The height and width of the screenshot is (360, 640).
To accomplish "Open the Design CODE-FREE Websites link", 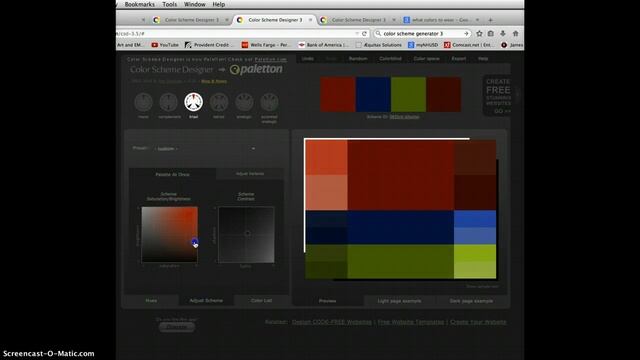I will click(332, 322).
